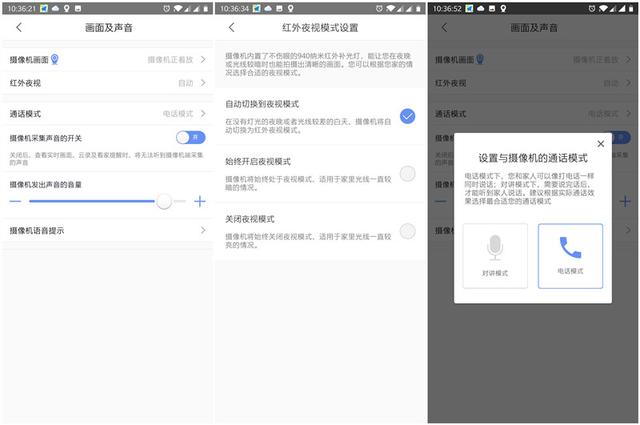Screen dimensions: 640x425
Task: Open 摄像机画面 chevron on left screen
Action: click(203, 60)
